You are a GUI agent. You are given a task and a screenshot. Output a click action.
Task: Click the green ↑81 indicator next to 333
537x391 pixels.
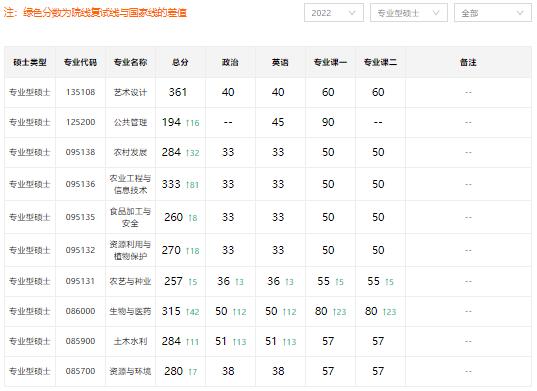[x=192, y=185]
